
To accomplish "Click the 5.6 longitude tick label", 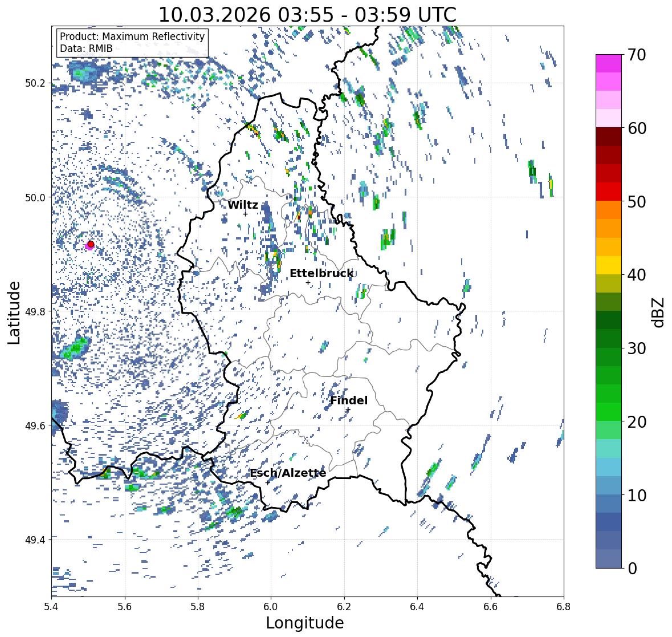I will click(x=125, y=607).
